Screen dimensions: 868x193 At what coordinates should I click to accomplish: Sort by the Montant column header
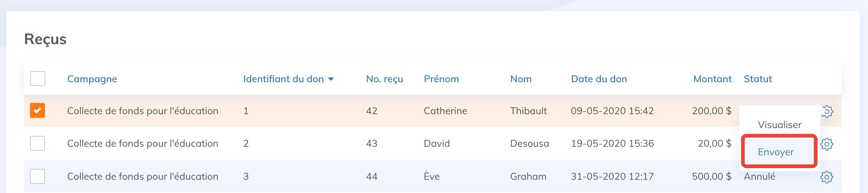[712, 79]
